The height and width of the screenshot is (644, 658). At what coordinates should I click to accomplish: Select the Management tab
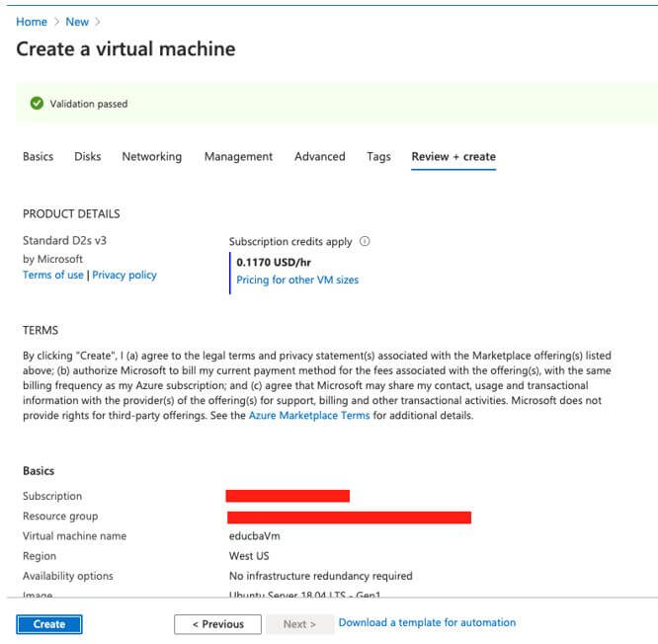point(238,156)
